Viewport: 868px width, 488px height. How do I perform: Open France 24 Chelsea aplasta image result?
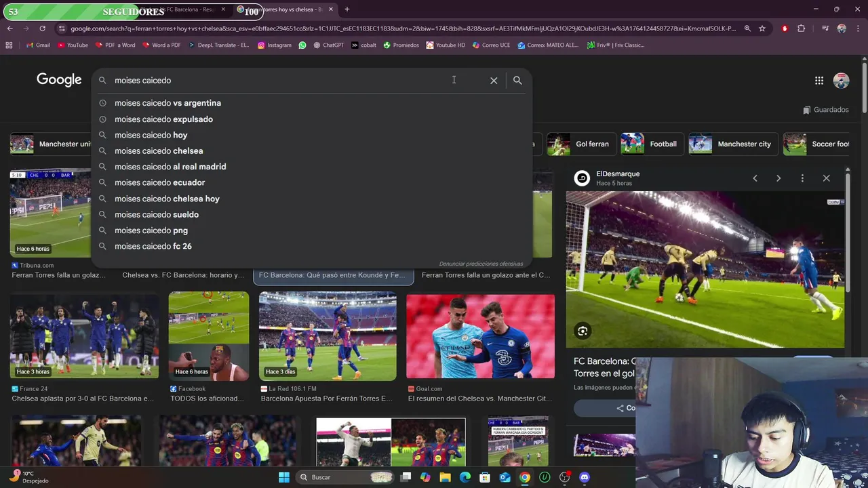coord(84,335)
